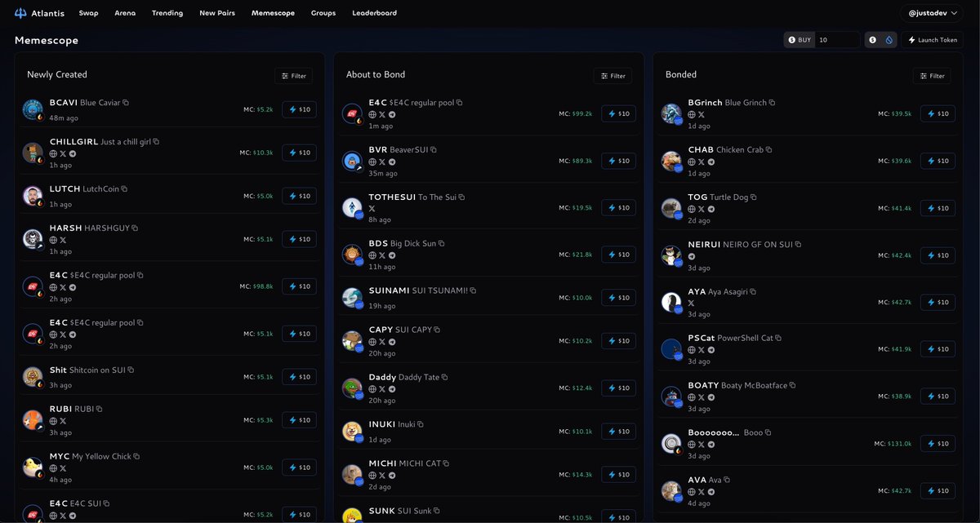Open Aya Asagiri's X icon
Viewport: 980px width, 523px height.
tap(692, 303)
